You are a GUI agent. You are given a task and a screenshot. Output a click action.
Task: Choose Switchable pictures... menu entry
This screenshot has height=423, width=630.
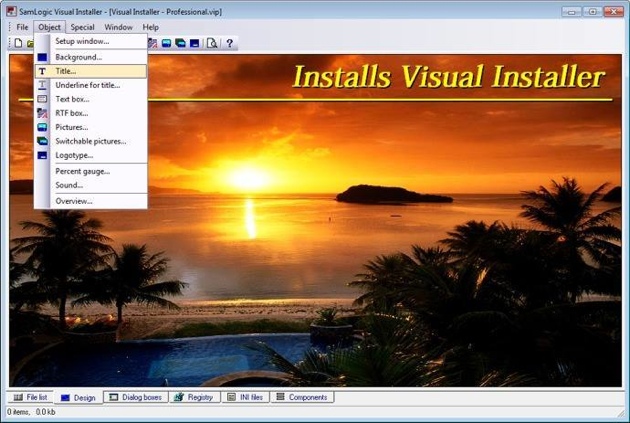[91, 141]
